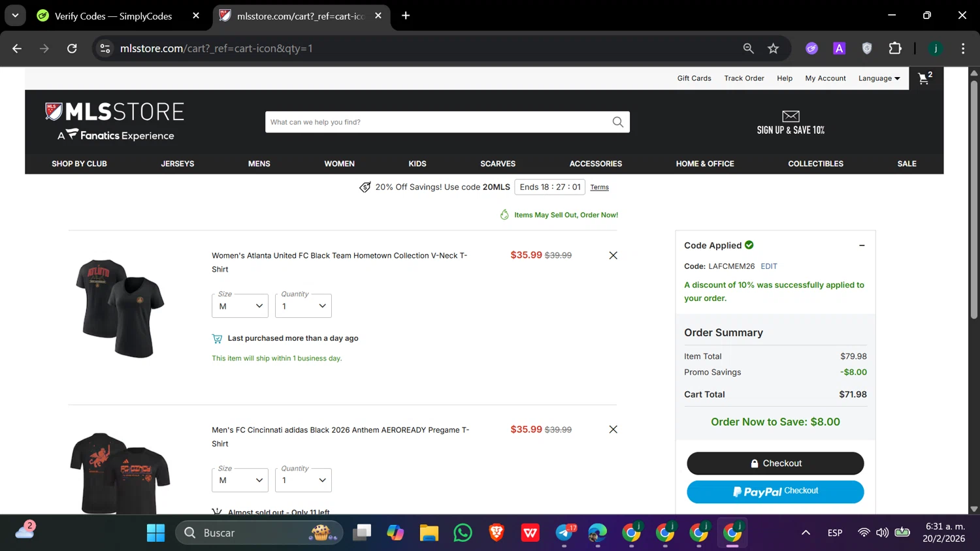The height and width of the screenshot is (551, 980).
Task: Remove the FC Cincinnati T-Shirt from cart
Action: pos(613,430)
